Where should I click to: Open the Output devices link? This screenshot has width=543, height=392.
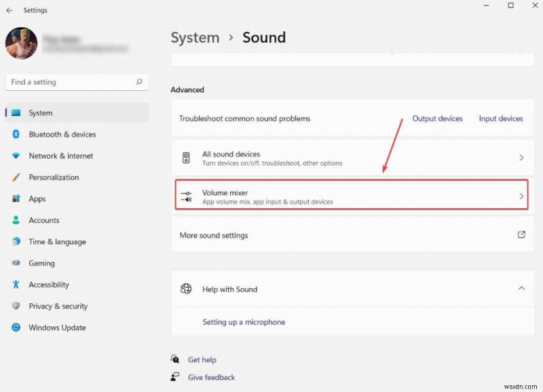[x=437, y=118]
